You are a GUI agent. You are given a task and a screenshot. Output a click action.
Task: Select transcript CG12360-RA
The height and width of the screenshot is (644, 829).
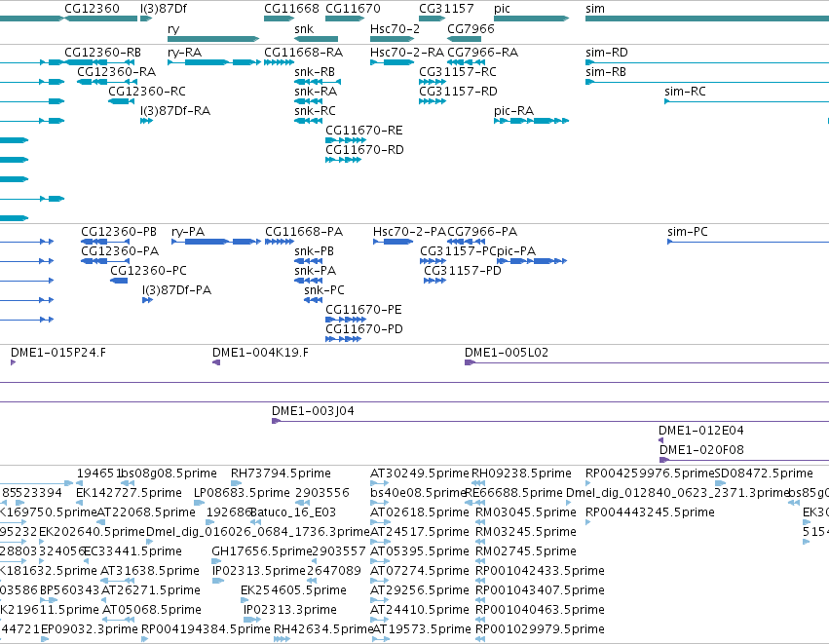click(107, 82)
